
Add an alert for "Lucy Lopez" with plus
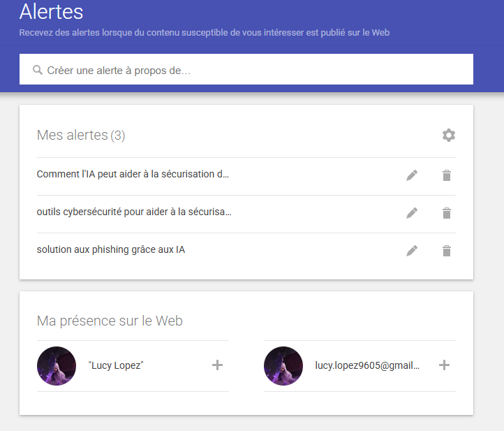[x=217, y=365]
